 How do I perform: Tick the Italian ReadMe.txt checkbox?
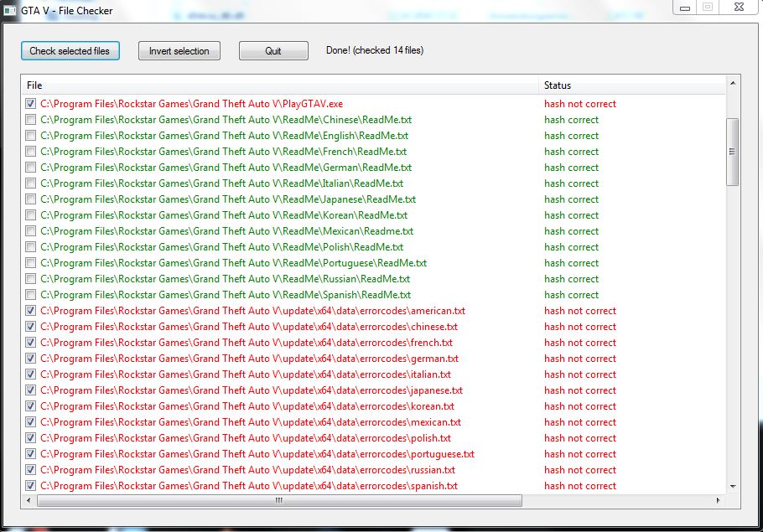pos(31,183)
